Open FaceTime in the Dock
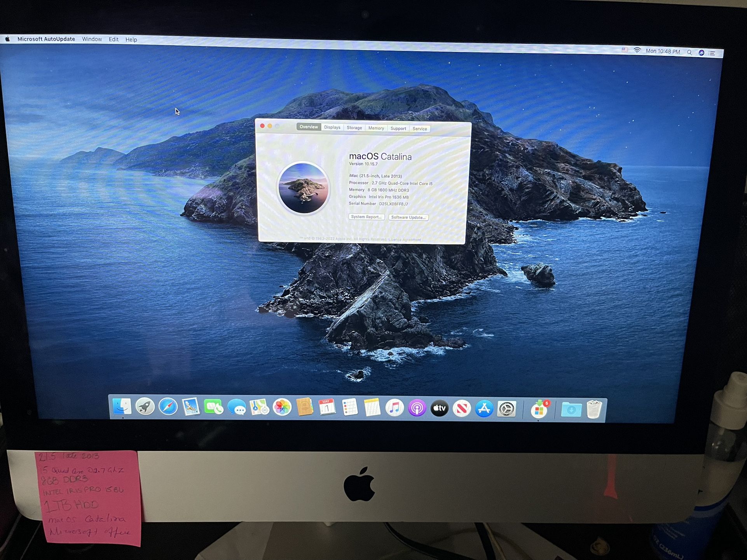Screen dimensions: 747x560 pyautogui.click(x=213, y=407)
